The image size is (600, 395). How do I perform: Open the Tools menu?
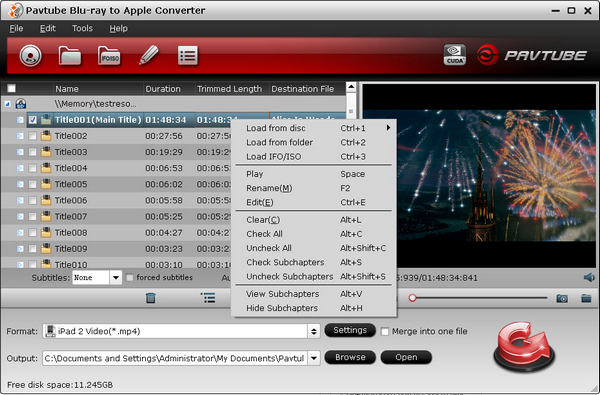click(x=82, y=28)
